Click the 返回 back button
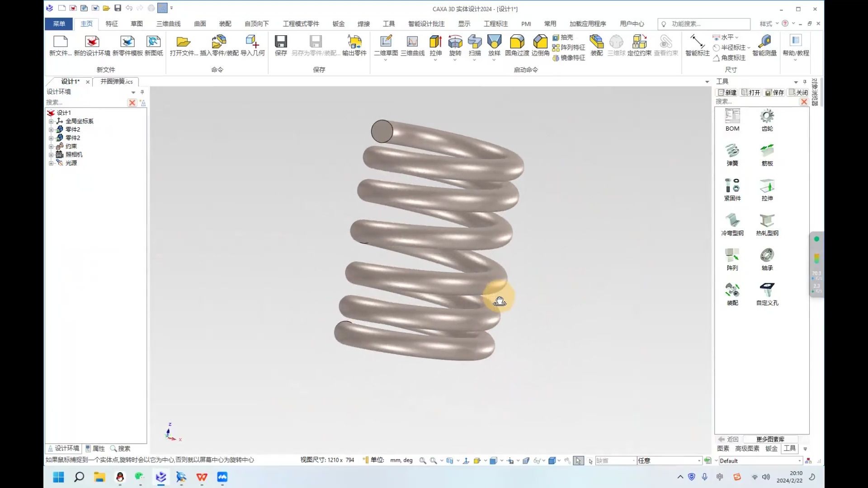 [728, 439]
